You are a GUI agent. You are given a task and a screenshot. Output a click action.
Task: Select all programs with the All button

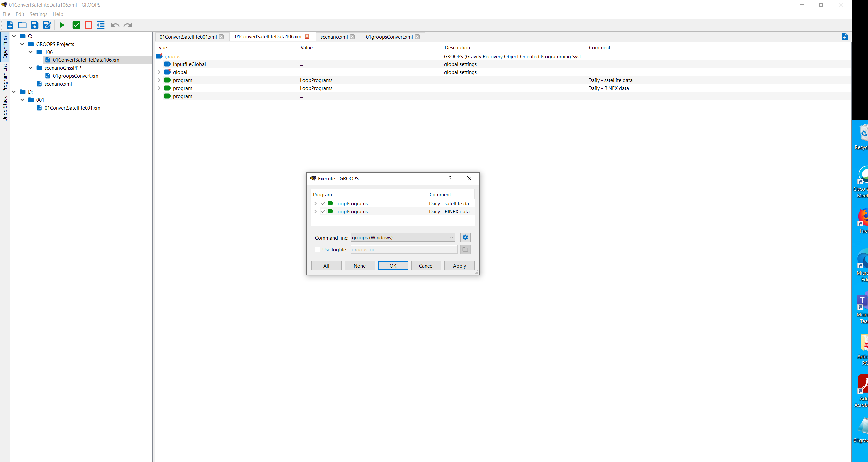tap(326, 265)
